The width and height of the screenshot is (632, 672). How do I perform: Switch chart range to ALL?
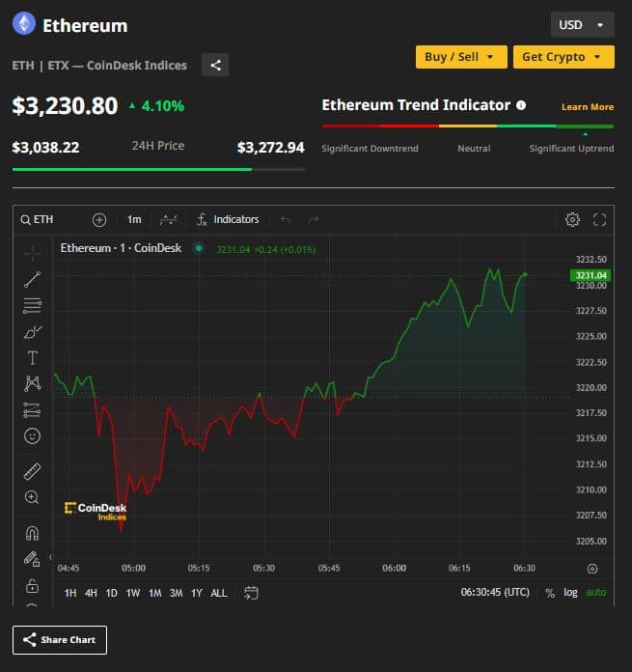click(x=219, y=593)
